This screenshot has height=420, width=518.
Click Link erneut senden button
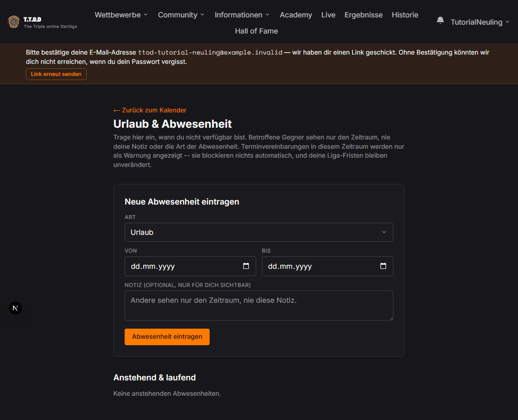[x=56, y=74]
